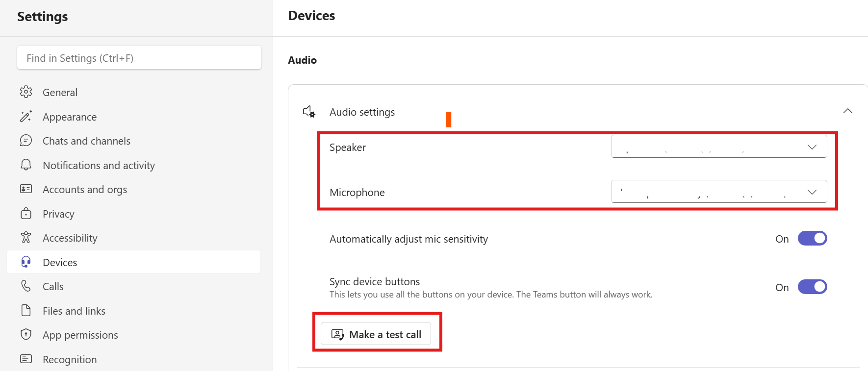The width and height of the screenshot is (868, 371).
Task: Open the Speaker device dropdown
Action: 718,147
